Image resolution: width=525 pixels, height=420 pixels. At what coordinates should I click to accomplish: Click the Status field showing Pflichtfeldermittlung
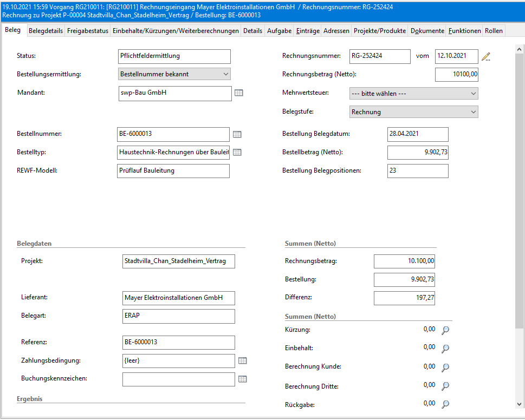click(174, 56)
